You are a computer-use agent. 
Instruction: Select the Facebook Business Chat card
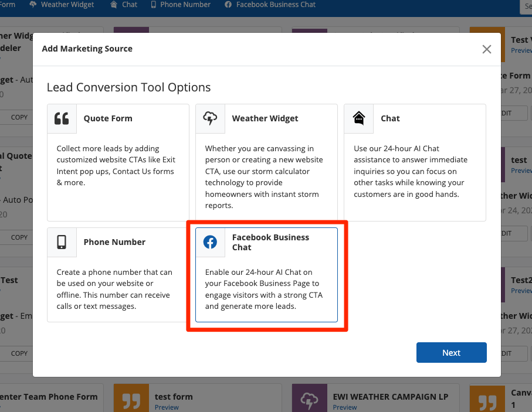click(x=266, y=281)
